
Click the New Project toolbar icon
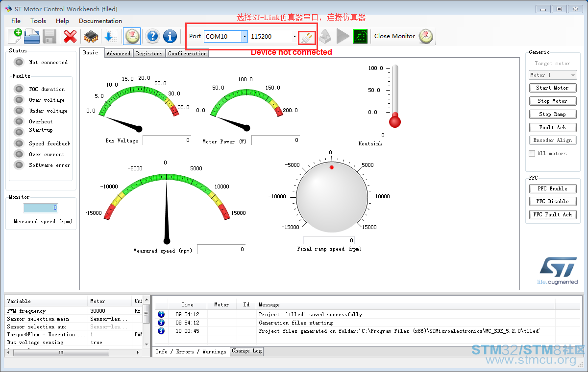pos(15,36)
